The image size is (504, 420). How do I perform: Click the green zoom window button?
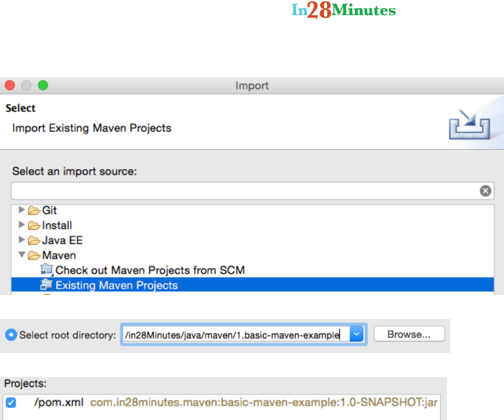click(x=43, y=85)
